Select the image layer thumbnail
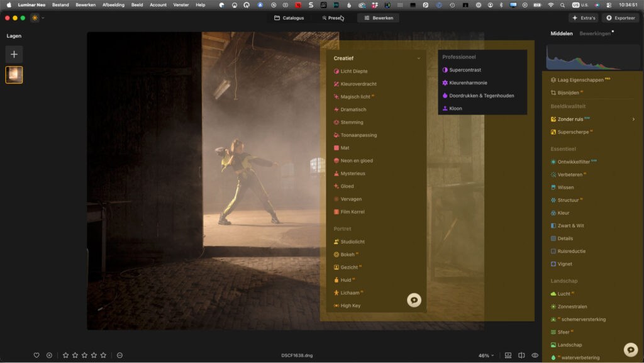 (x=14, y=75)
